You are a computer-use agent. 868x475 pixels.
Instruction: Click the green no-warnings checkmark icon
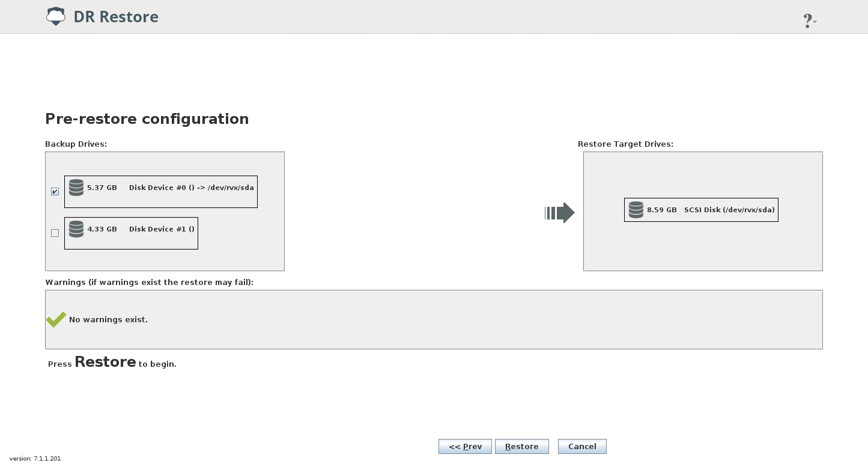[x=56, y=319]
